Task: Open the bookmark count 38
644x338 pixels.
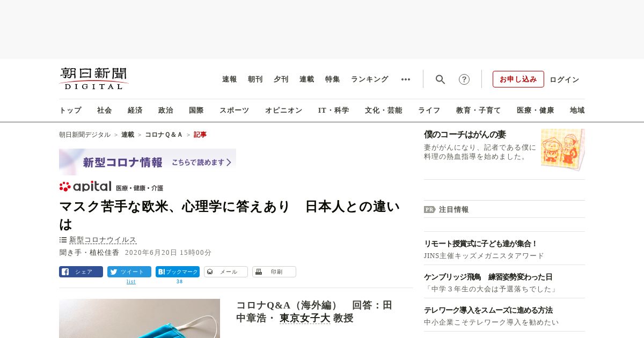Action: [179, 282]
